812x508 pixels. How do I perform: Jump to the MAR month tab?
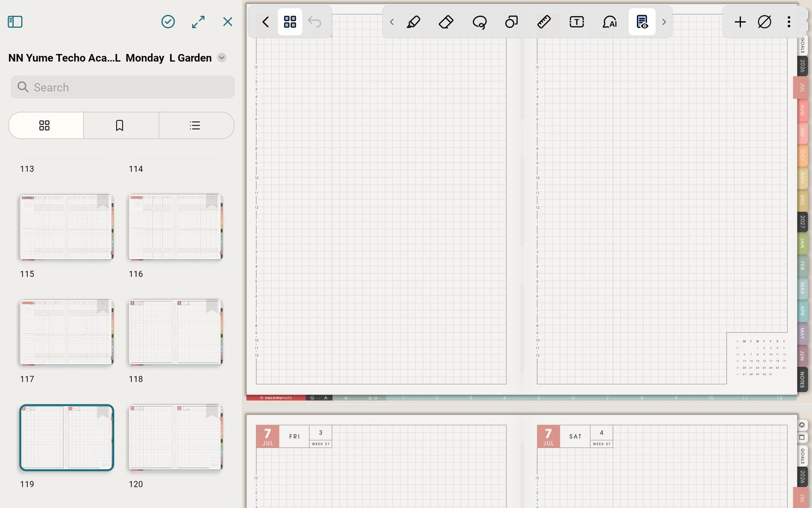(802, 288)
